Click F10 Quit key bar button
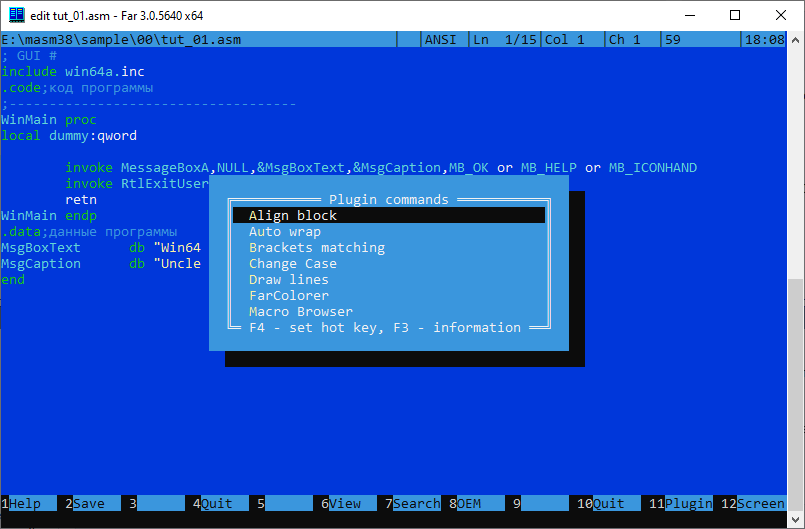Viewport: 805px width, 529px height. click(608, 504)
